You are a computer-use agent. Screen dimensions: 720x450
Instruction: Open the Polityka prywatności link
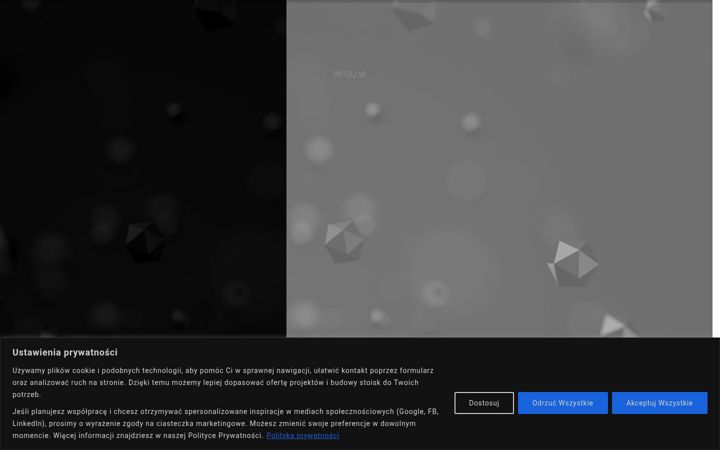click(303, 435)
